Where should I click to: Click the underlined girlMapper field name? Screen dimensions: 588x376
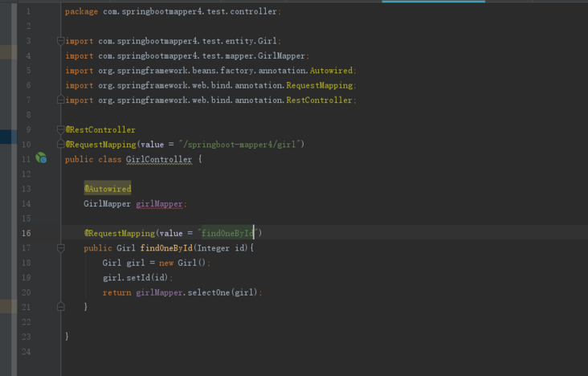coord(160,204)
